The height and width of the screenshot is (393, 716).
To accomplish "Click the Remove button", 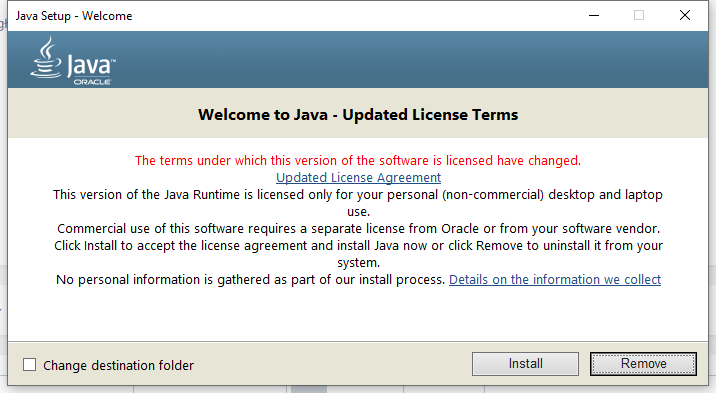I will pos(643,364).
